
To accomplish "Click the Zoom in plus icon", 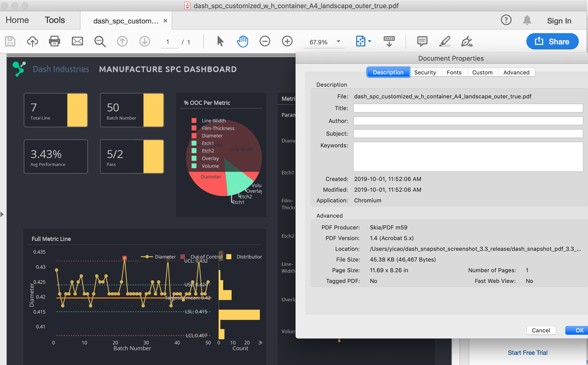I will (287, 41).
